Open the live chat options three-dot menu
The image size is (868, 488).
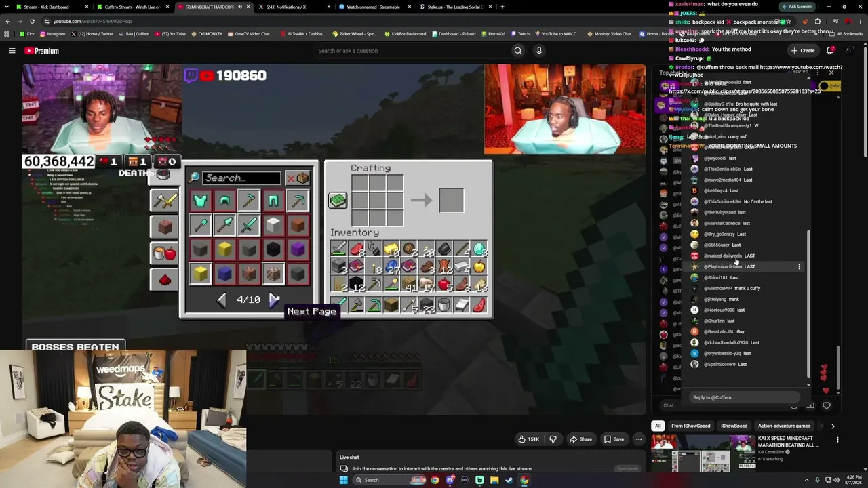(x=817, y=73)
